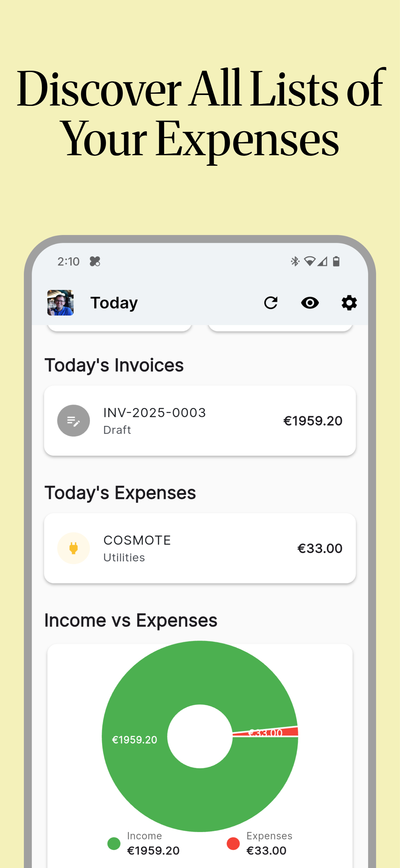Tap the Today page title
This screenshot has height=868, width=400.
114,303
